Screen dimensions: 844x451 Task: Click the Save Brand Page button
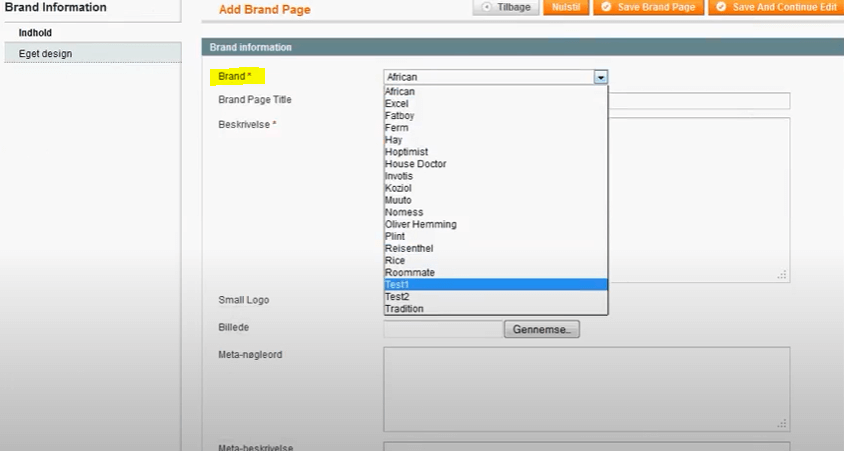pyautogui.click(x=649, y=8)
